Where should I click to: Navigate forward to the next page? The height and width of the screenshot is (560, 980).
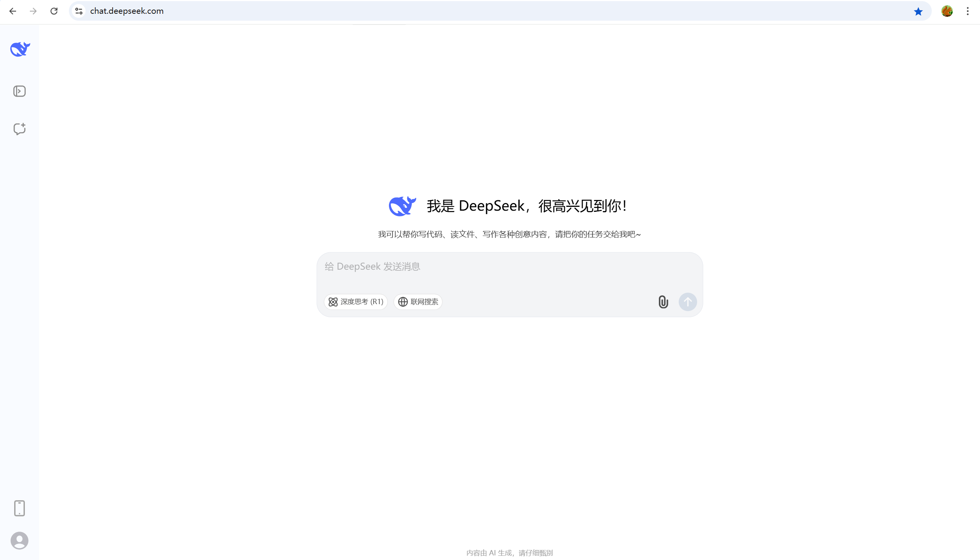(x=33, y=11)
